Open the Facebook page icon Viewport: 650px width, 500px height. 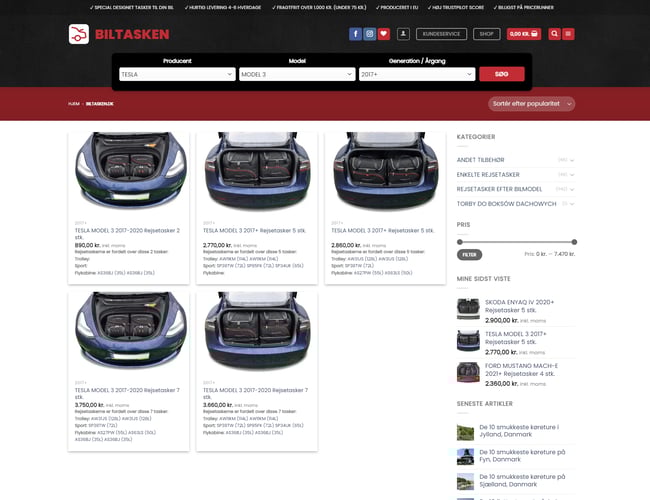pos(355,34)
